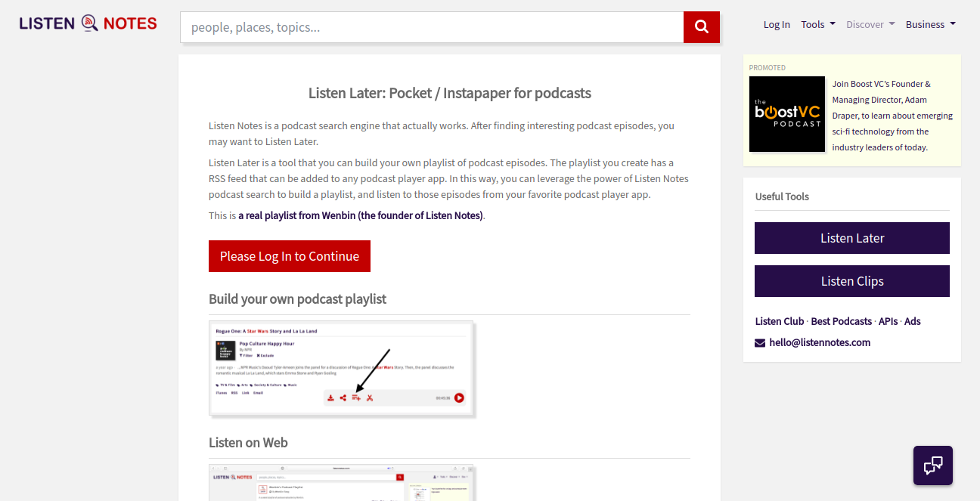
Task: Expand the Tools dropdown menu
Action: point(818,24)
